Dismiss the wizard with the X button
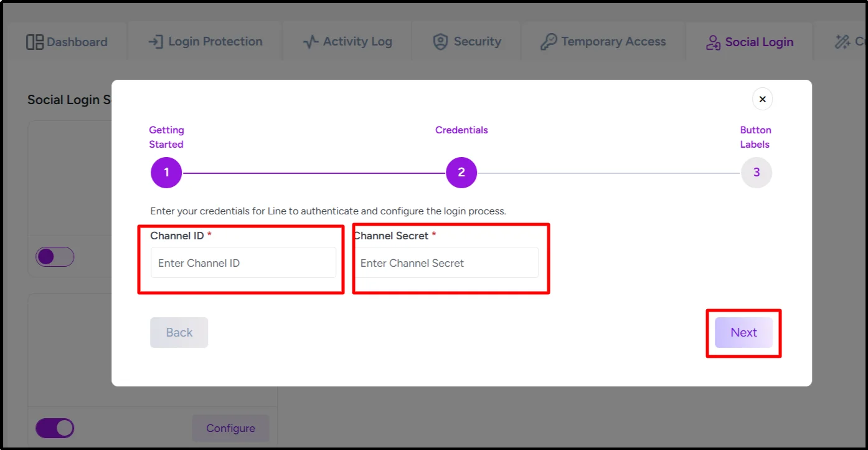868x450 pixels. [762, 98]
